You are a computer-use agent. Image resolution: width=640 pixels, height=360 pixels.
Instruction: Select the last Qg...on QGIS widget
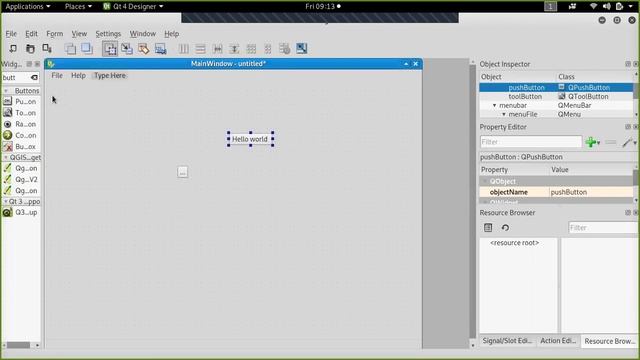point(20,191)
